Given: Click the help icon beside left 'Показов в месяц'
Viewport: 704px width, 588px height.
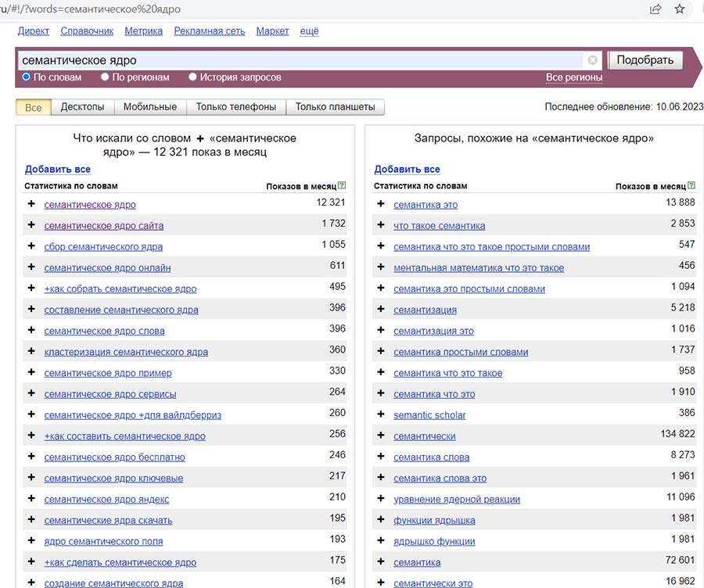Looking at the screenshot, I should point(342,186).
